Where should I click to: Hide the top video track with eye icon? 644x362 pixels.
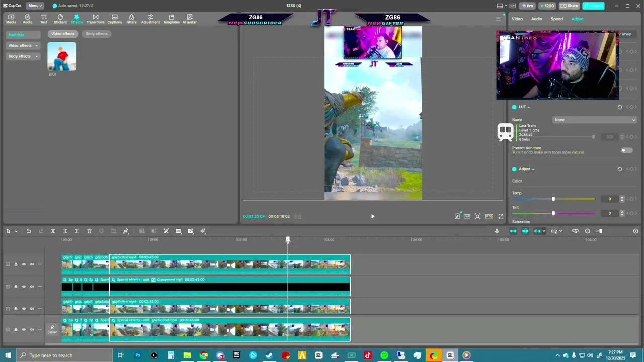click(x=24, y=264)
